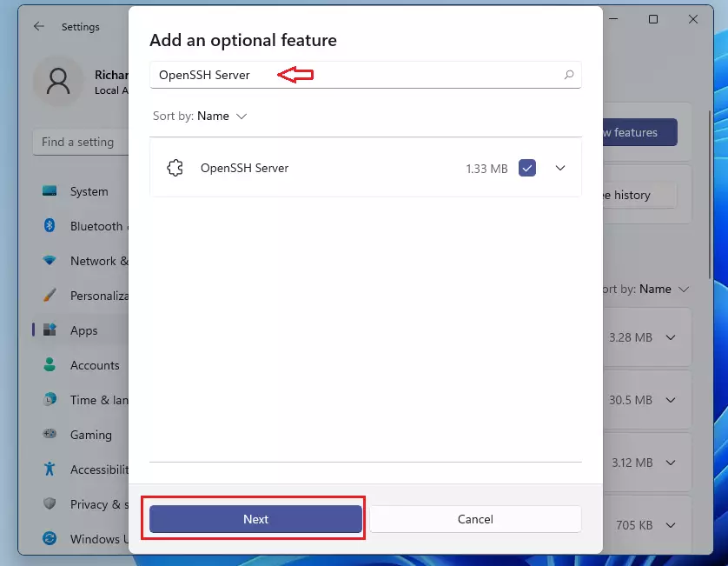Viewport: 728px width, 566px height.
Task: Open Bluetooth settings in the sidebar
Action: tap(81, 226)
